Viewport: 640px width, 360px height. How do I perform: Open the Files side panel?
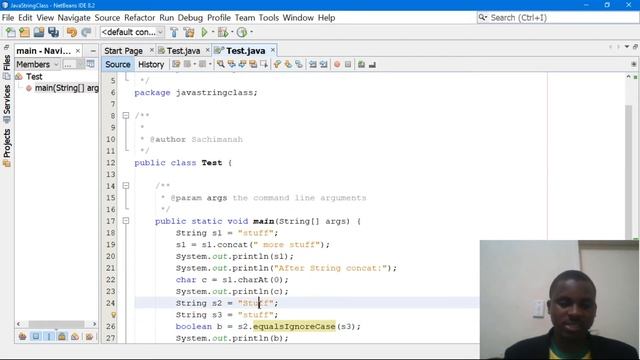point(7,66)
